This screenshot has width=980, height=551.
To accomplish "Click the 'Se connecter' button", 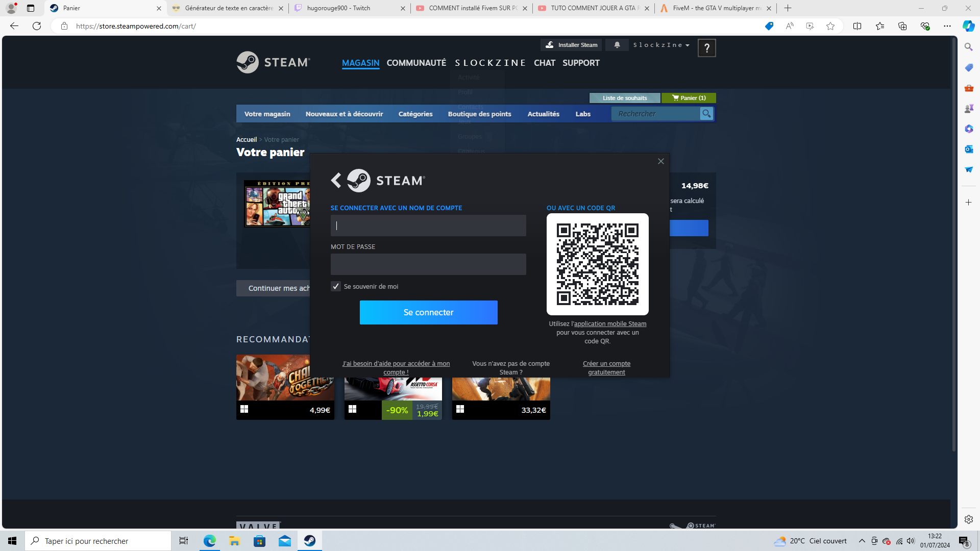I will pos(429,312).
